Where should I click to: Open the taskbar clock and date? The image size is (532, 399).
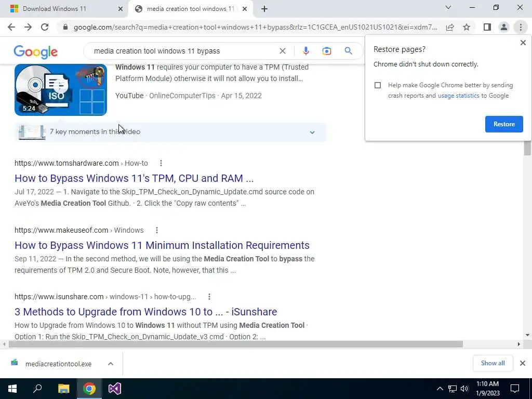tap(487, 389)
